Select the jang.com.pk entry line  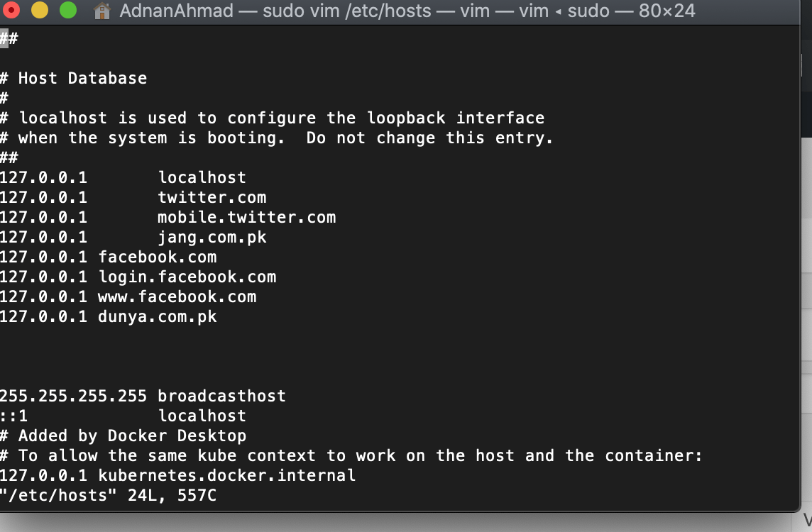[133, 238]
